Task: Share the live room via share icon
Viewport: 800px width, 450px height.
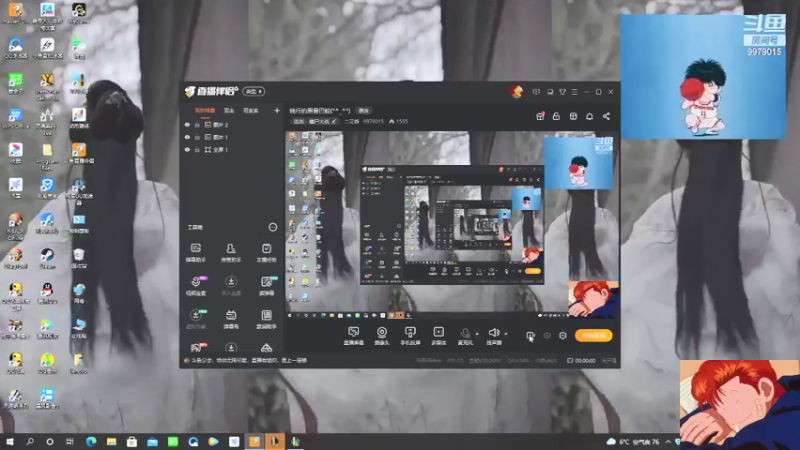Action: [606, 116]
